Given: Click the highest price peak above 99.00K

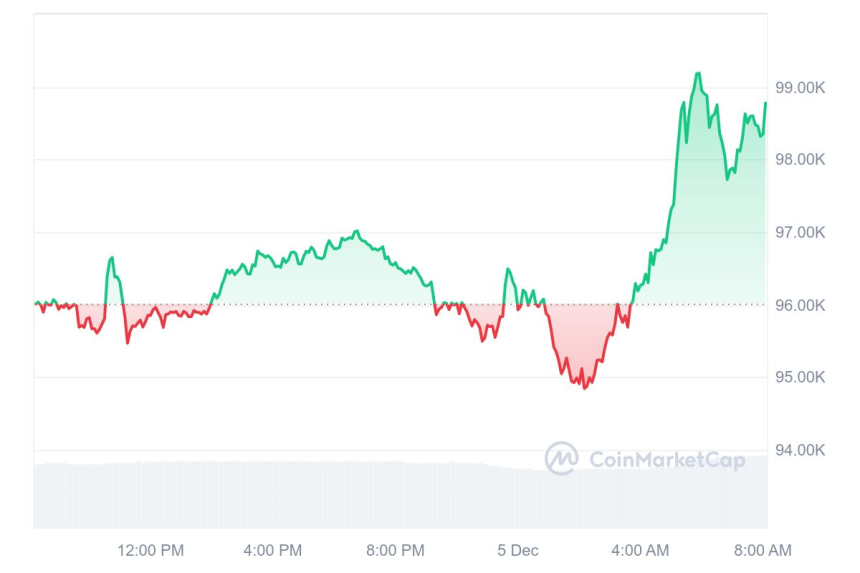Looking at the screenshot, I should [697, 74].
